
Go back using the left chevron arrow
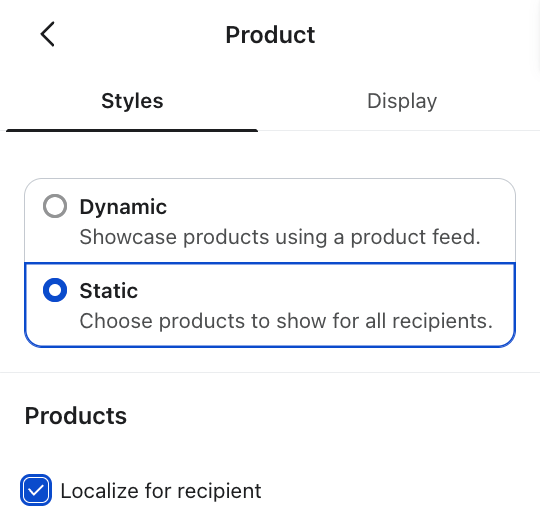pos(48,34)
